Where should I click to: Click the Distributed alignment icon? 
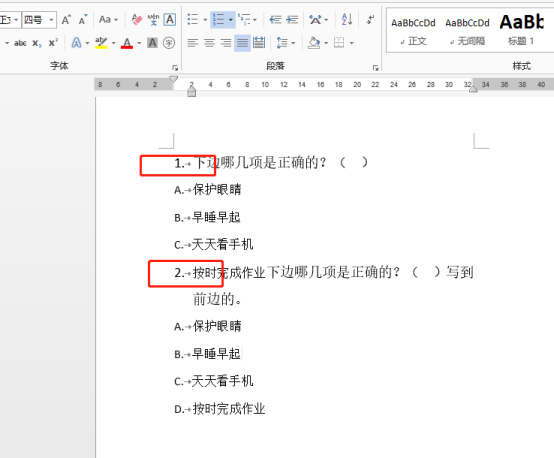click(259, 43)
